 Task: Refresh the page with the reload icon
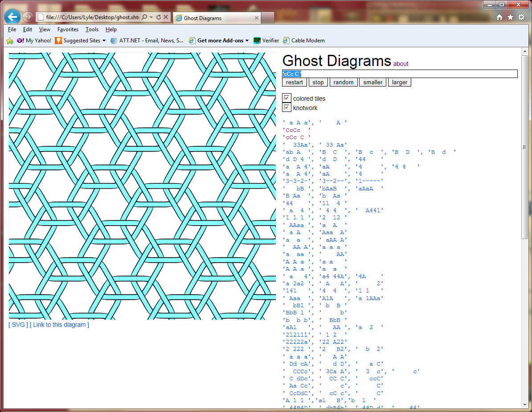pyautogui.click(x=159, y=17)
